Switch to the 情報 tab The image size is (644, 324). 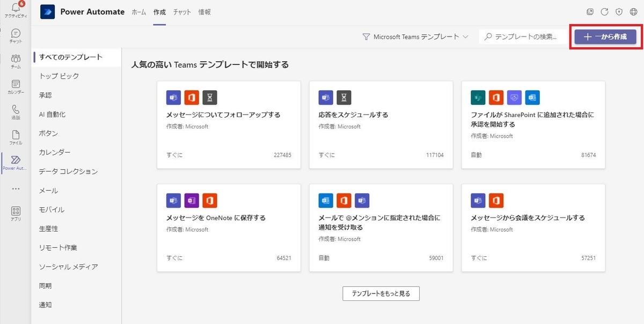pyautogui.click(x=204, y=12)
